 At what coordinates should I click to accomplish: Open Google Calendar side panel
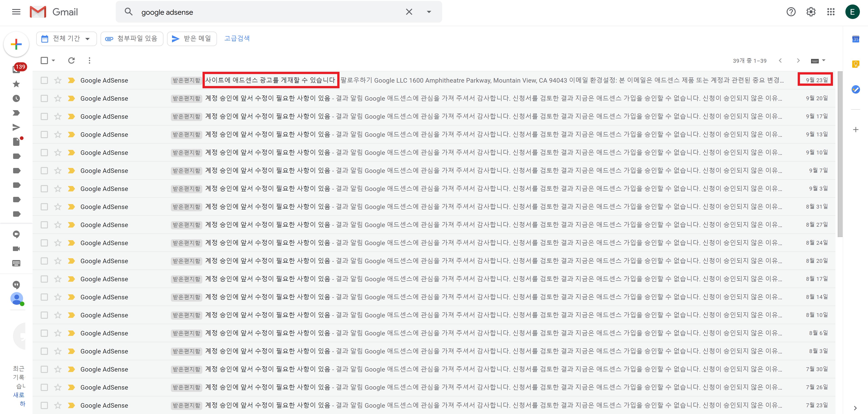(x=856, y=39)
